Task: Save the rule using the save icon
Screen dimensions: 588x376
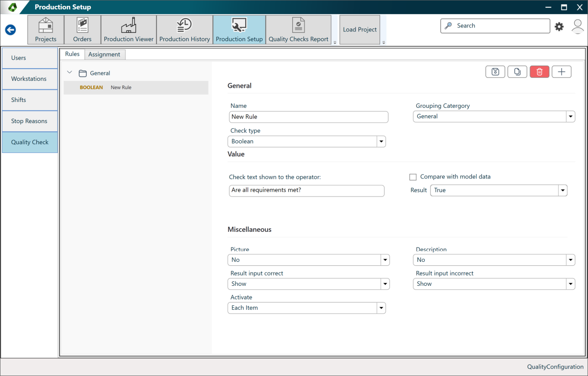Action: 495,72
